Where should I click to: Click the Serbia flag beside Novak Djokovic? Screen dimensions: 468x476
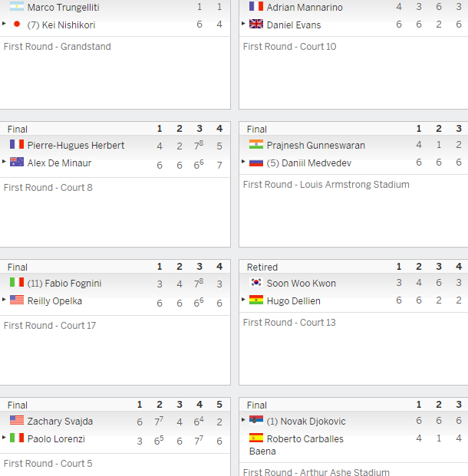(256, 420)
